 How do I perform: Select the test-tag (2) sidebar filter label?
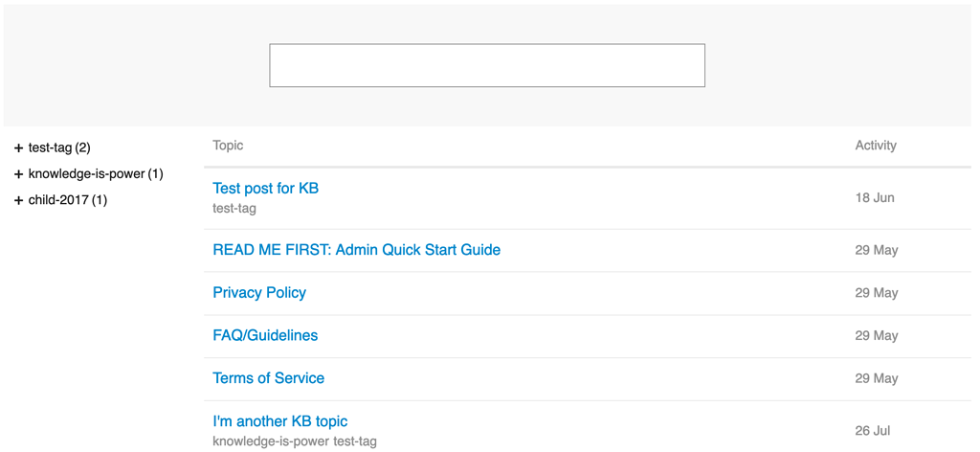click(x=59, y=147)
